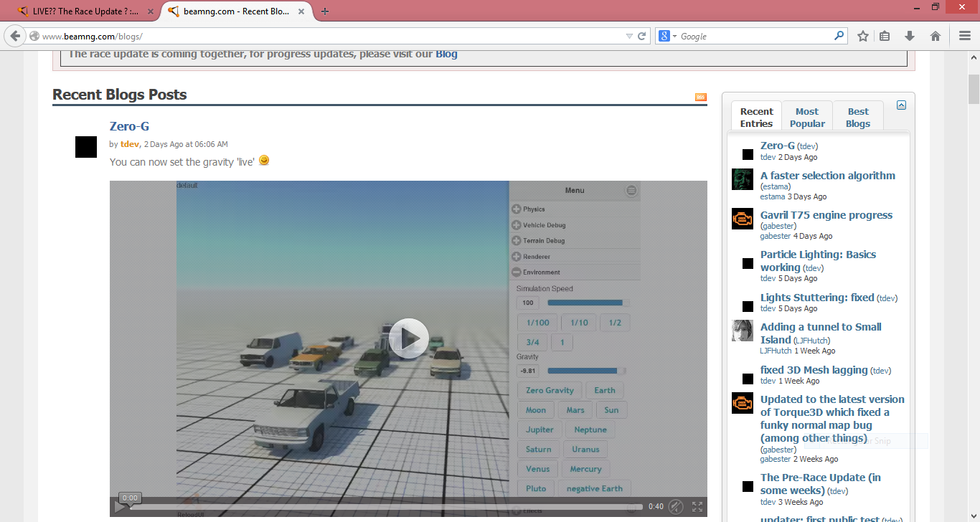Viewport: 980px width, 522px height.
Task: Bookmark this page with the star icon
Action: coord(863,36)
